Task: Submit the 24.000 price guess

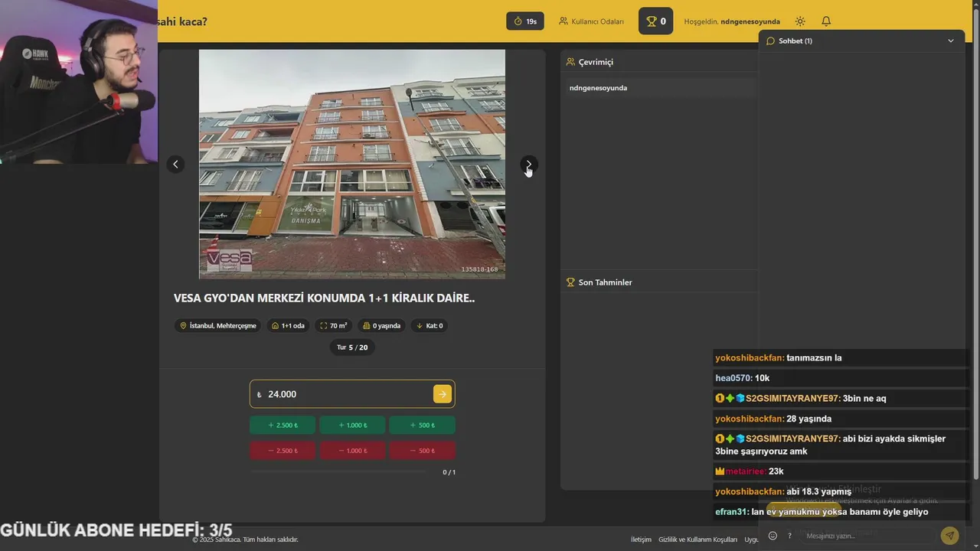Action: [x=442, y=394]
